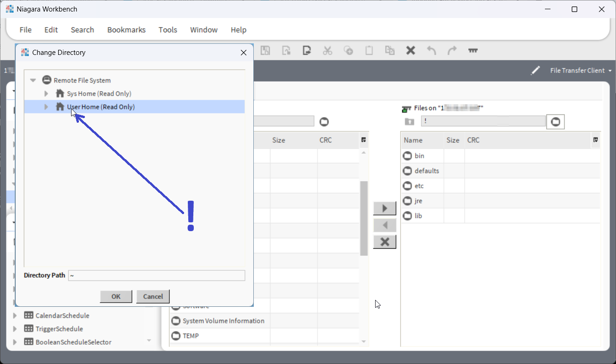Click the lib folder icon
Viewport: 616px width, 364px height.
coord(407,216)
